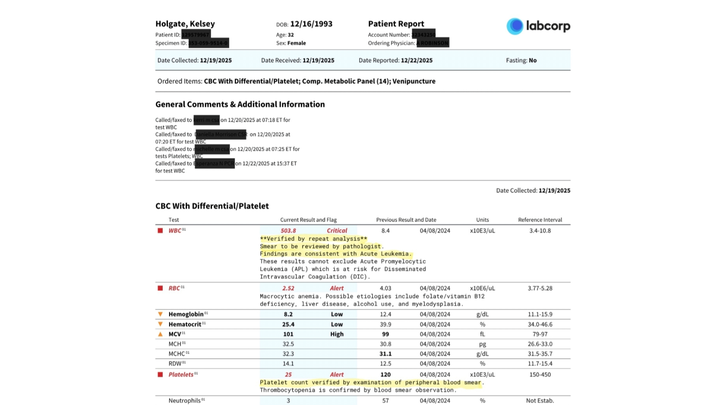Click the patient name Holgate, Kelsey
Image resolution: width=720 pixels, height=405 pixels.
tap(184, 23)
